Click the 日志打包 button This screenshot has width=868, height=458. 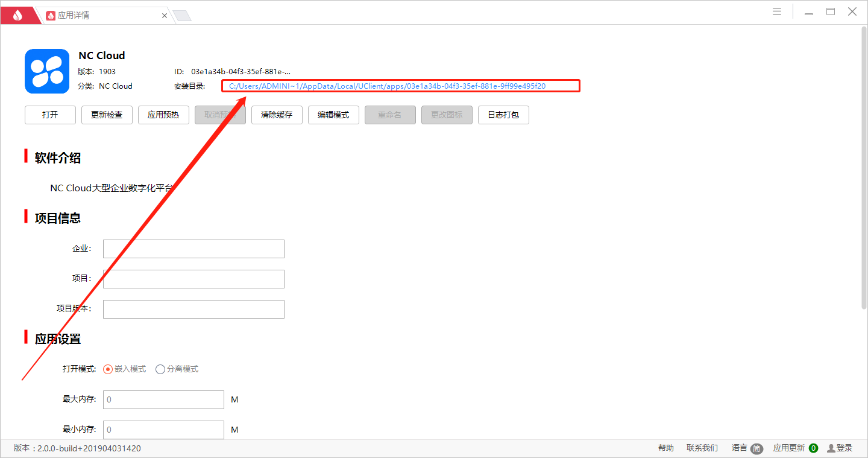click(503, 115)
